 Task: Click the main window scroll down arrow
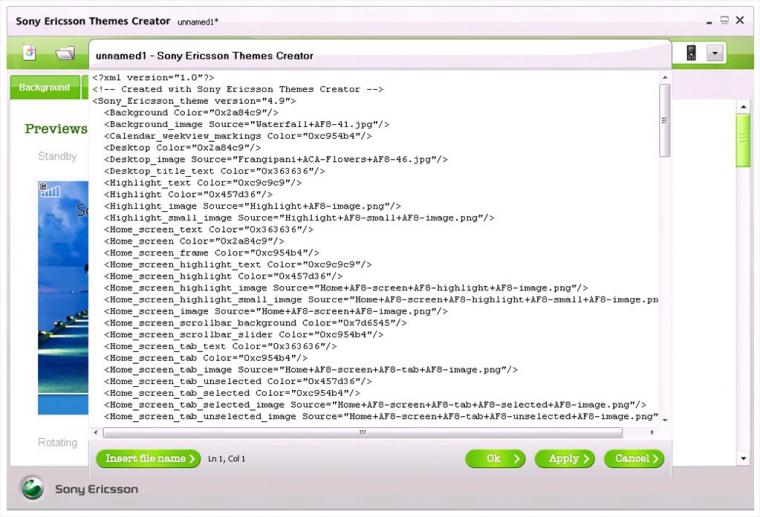[x=743, y=458]
